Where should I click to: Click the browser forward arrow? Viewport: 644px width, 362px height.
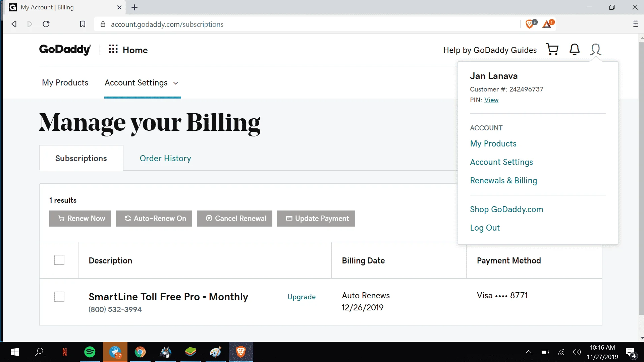click(30, 24)
